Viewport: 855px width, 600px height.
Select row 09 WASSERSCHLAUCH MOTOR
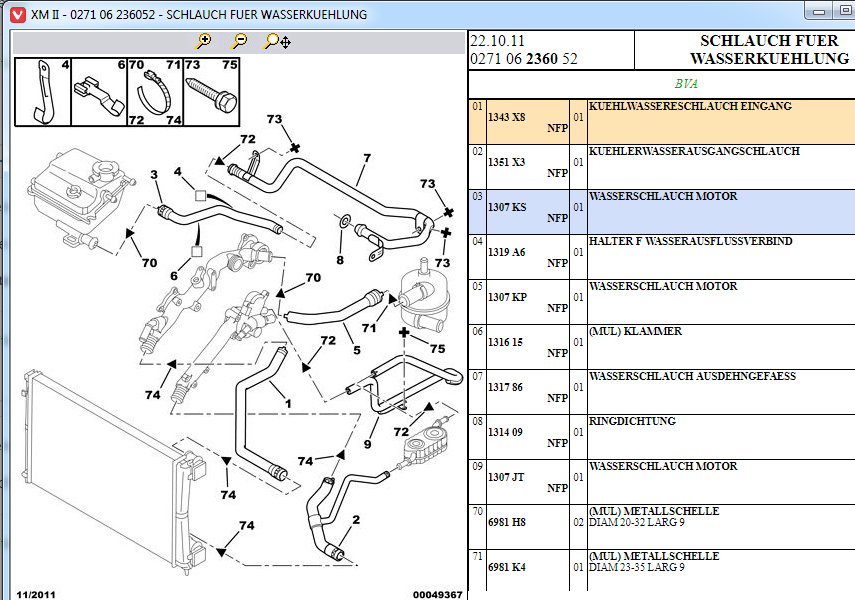[662, 482]
